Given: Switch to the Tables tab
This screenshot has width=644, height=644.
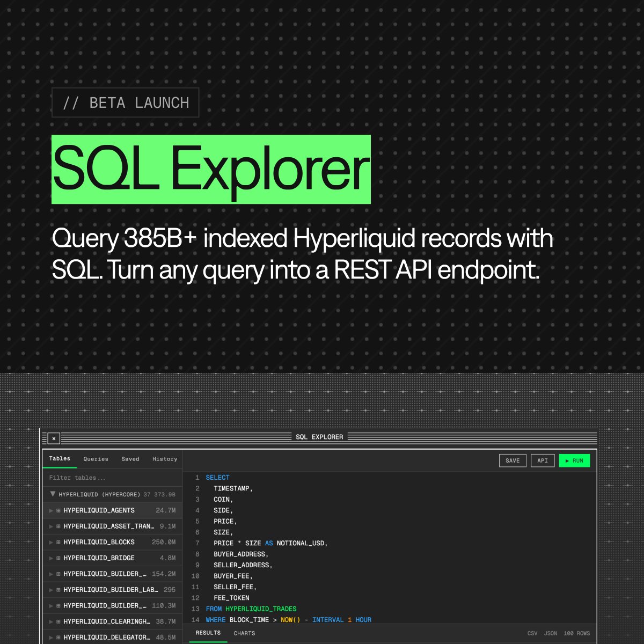Looking at the screenshot, I should 60,459.
